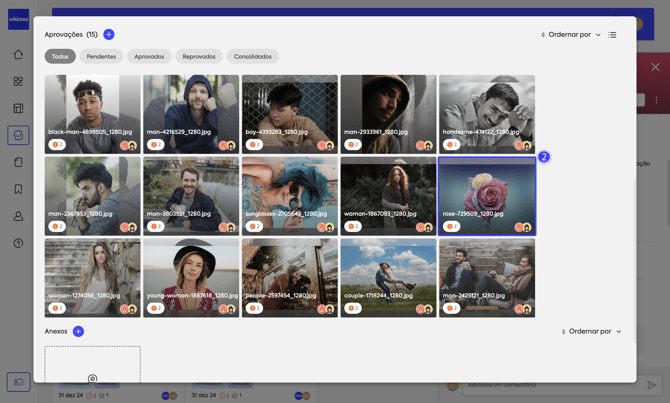Viewport: 670px width, 403px height.
Task: Select the Consolidados filter
Action: click(253, 57)
